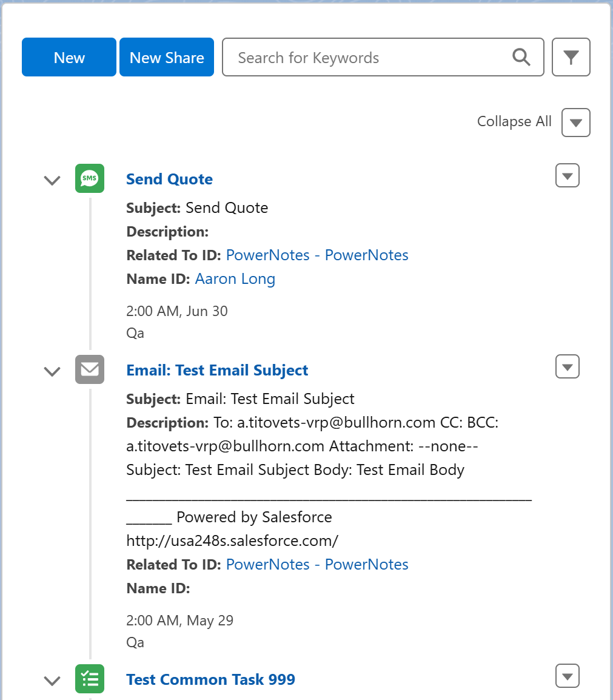The image size is (613, 700).
Task: Click the magnifying glass search icon
Action: 521,57
